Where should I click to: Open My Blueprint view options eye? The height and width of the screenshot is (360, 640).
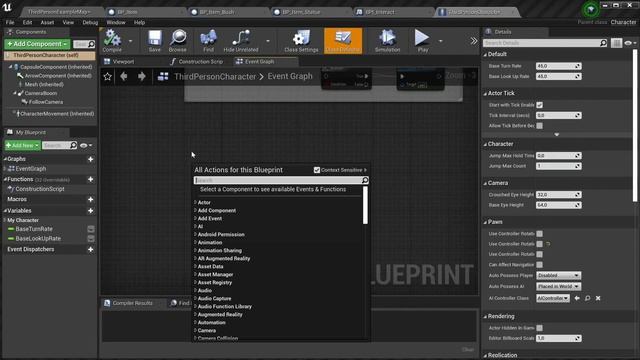[x=86, y=145]
